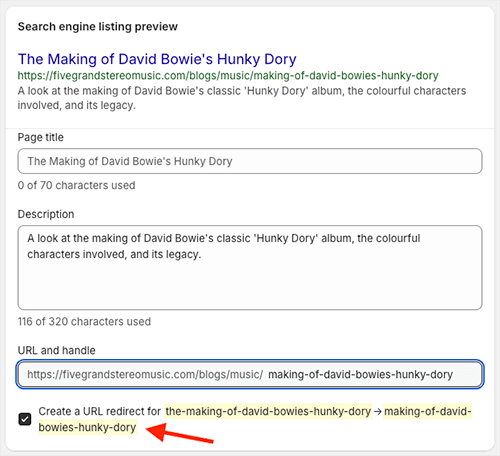This screenshot has height=456, width=500.
Task: Click the 'URL and handle' label
Action: point(56,350)
